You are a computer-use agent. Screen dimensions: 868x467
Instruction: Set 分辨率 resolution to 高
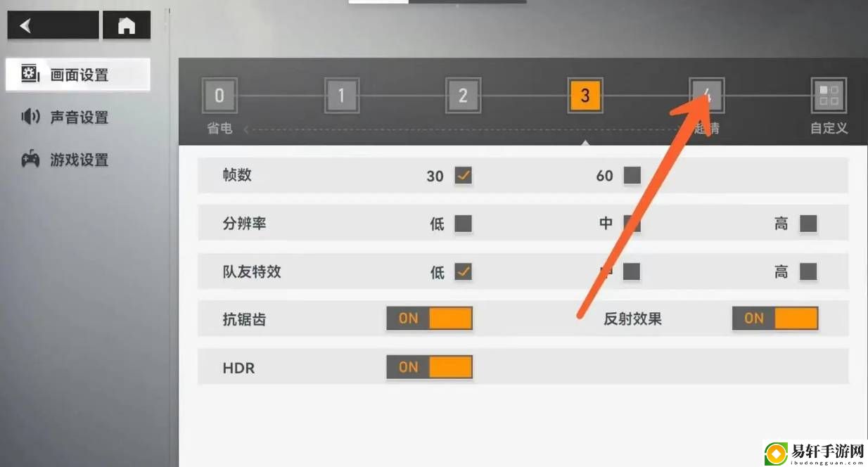tap(808, 224)
